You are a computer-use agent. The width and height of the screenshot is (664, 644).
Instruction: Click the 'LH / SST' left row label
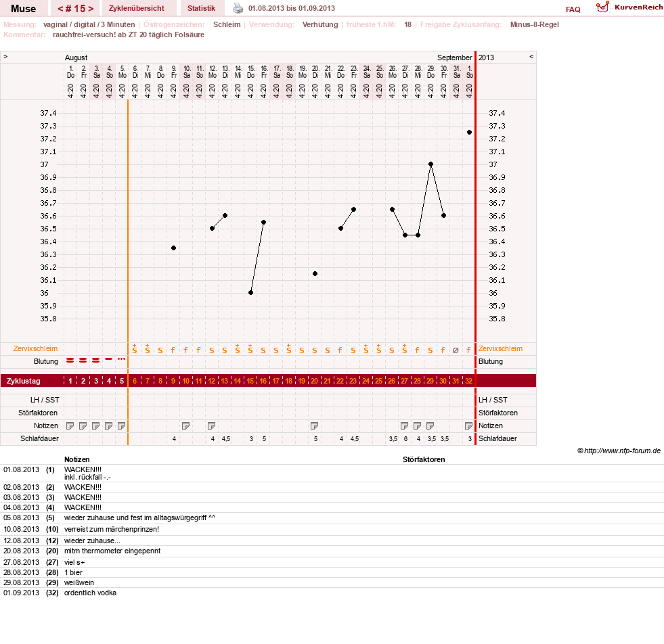pos(45,400)
